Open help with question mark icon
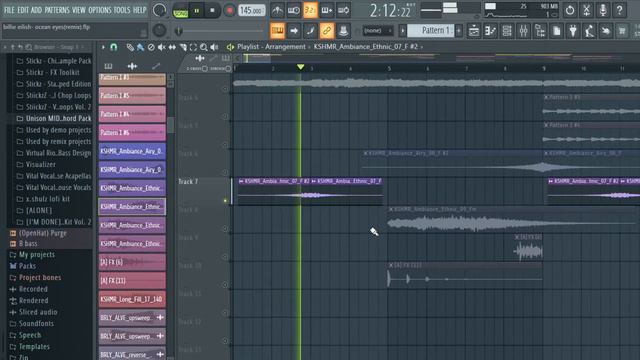 pyautogui.click(x=620, y=10)
